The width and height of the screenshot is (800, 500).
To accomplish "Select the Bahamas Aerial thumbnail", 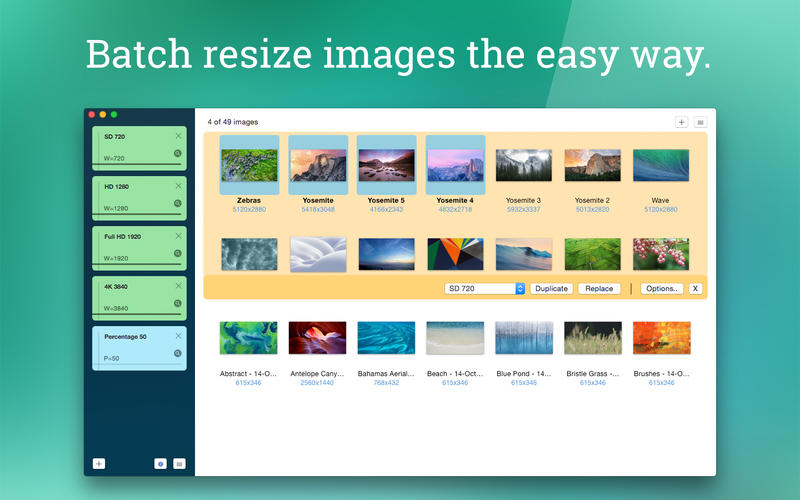I will click(x=386, y=338).
